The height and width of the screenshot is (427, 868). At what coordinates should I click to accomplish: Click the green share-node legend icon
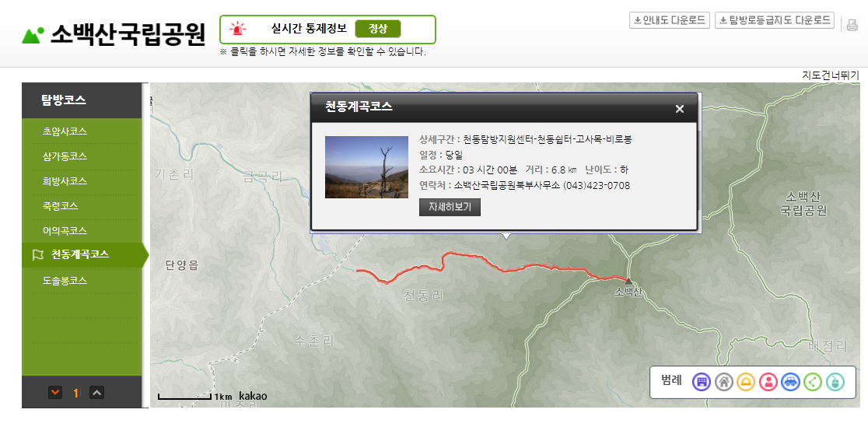(x=813, y=382)
